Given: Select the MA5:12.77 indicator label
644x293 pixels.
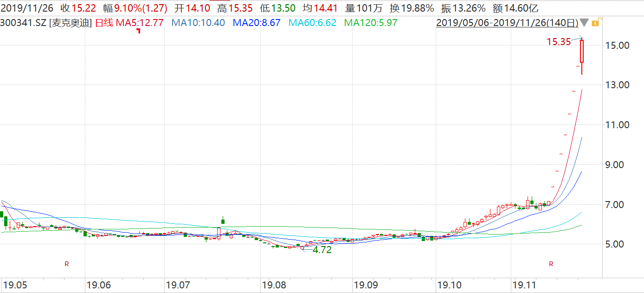Looking at the screenshot, I should pyautogui.click(x=139, y=22).
